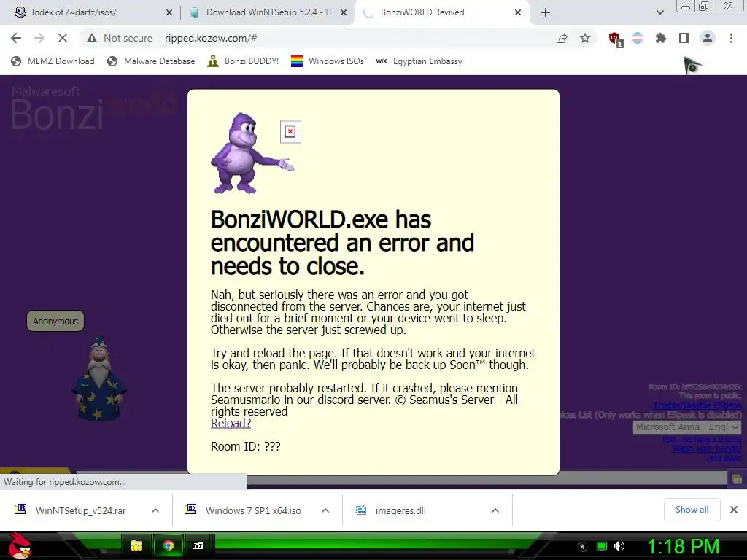This screenshot has width=747, height=560.
Task: Open Chrome's three-dot menu
Action: coord(731,38)
